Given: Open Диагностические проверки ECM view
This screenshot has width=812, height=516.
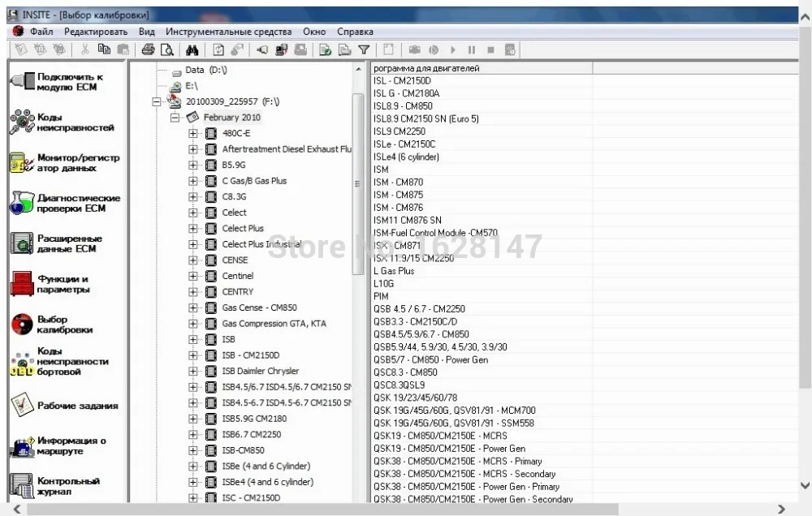Looking at the screenshot, I should pos(65,203).
